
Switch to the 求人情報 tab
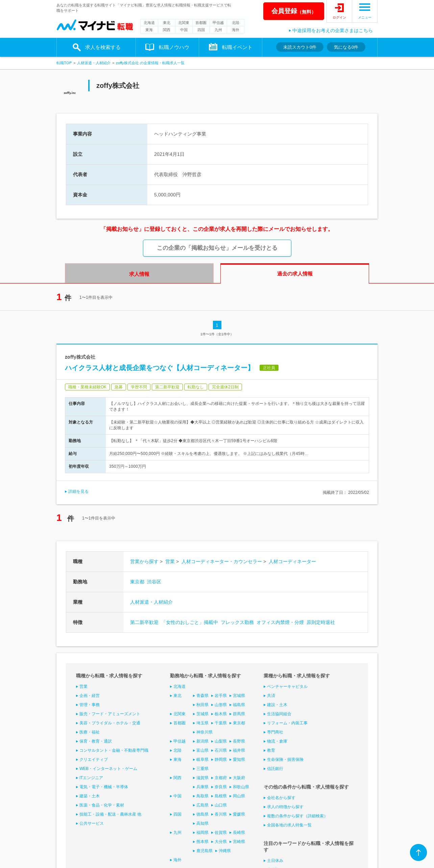139,273
